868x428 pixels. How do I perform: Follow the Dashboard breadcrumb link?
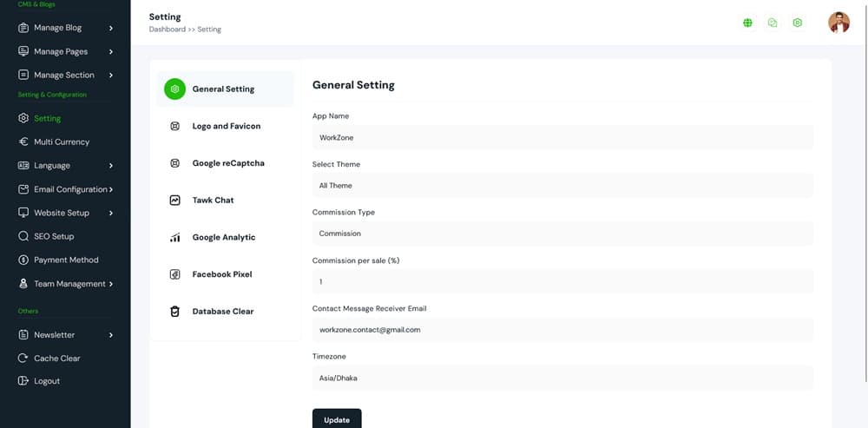(167, 30)
